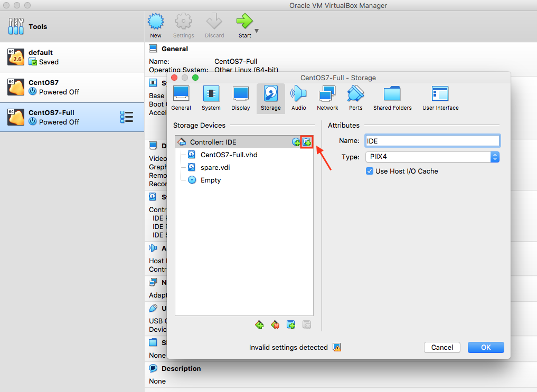
Task: Open the controller Type dropdown (PIIX4)
Action: click(432, 157)
